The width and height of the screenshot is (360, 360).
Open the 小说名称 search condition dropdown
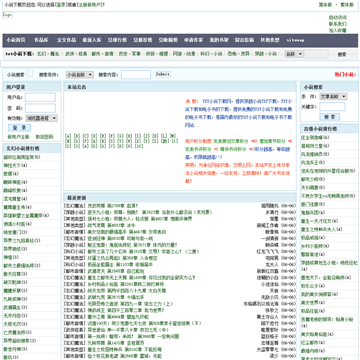80,75
